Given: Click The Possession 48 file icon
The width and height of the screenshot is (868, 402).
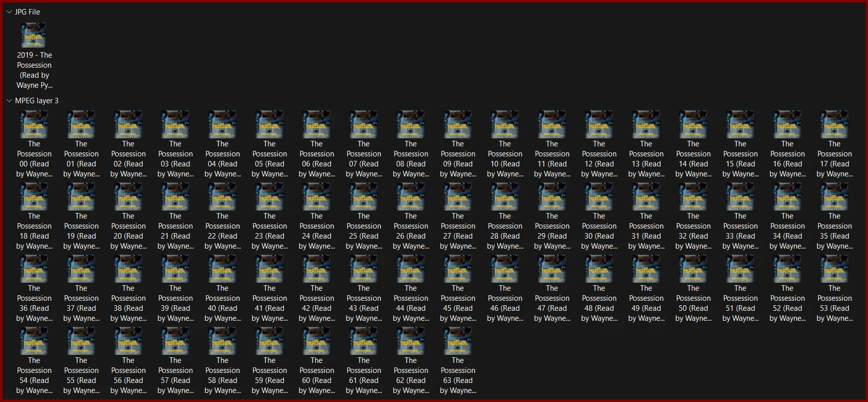Looking at the screenshot, I should coord(599,269).
